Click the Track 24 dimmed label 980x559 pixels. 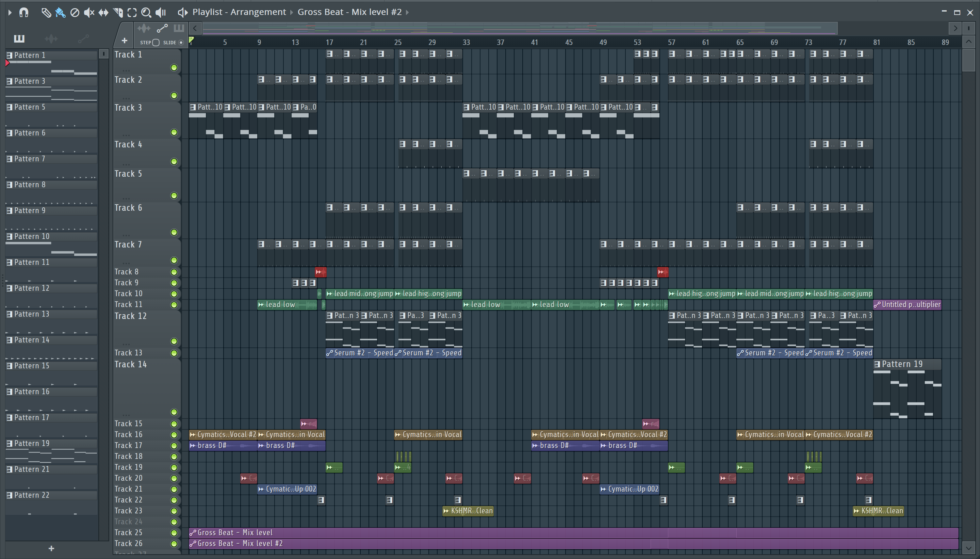(128, 521)
